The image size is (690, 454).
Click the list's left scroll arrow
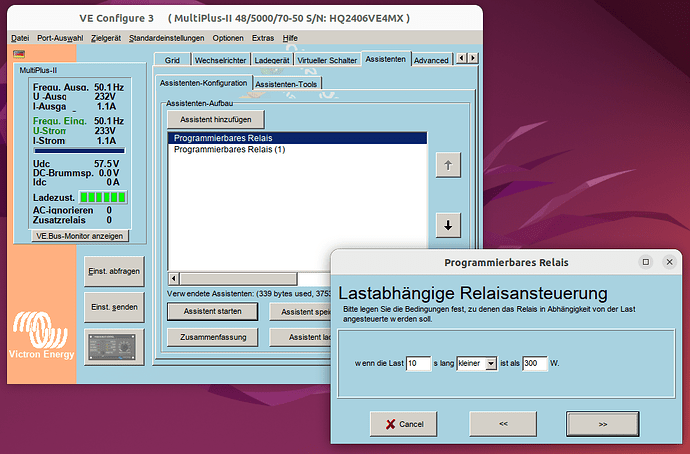click(x=173, y=278)
